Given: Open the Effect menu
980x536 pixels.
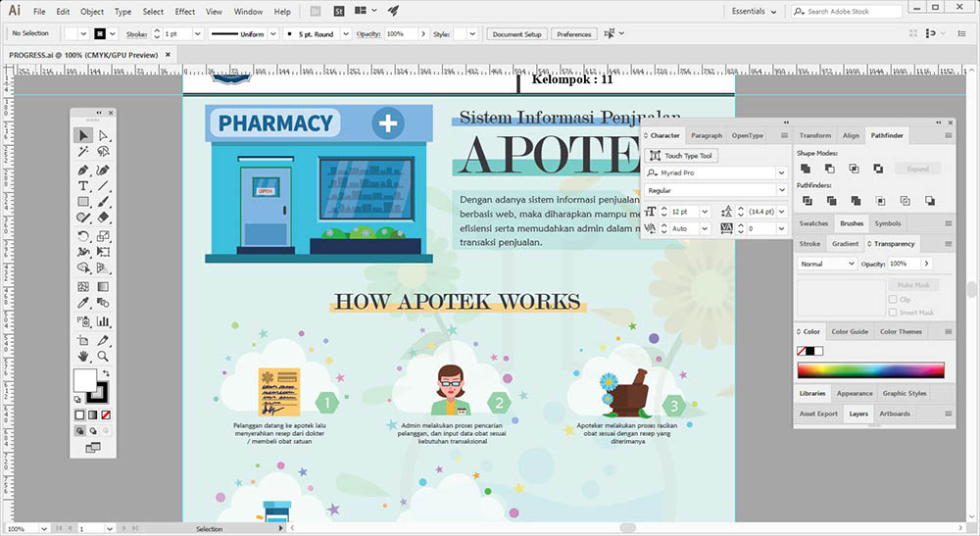Looking at the screenshot, I should click(x=184, y=12).
